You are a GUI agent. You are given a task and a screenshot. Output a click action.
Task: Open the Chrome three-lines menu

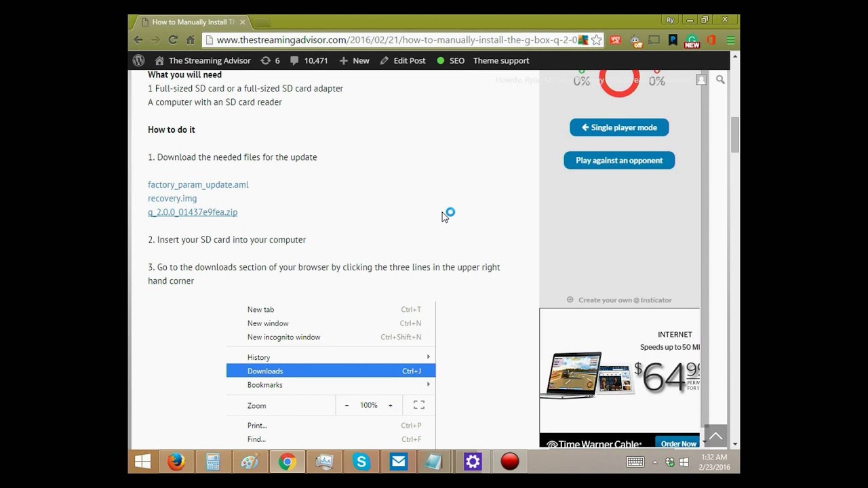(730, 40)
